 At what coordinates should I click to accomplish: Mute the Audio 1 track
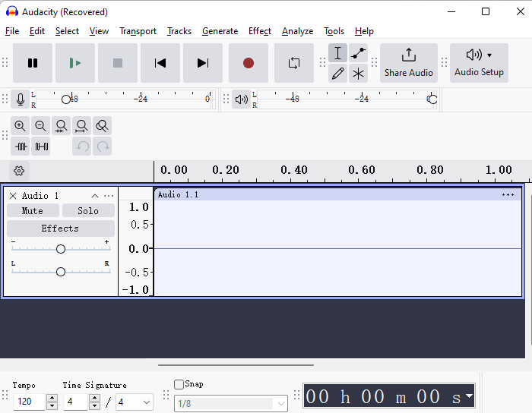[33, 211]
